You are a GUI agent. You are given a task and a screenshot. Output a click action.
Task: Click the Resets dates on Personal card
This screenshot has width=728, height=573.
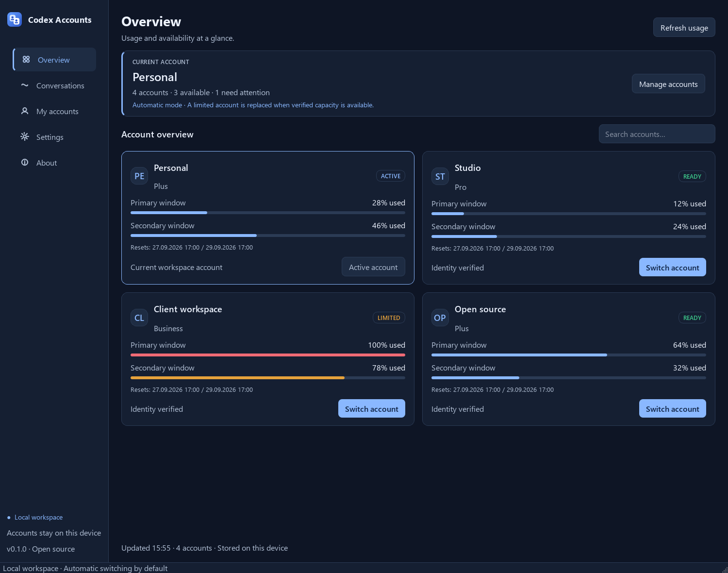[x=192, y=248]
